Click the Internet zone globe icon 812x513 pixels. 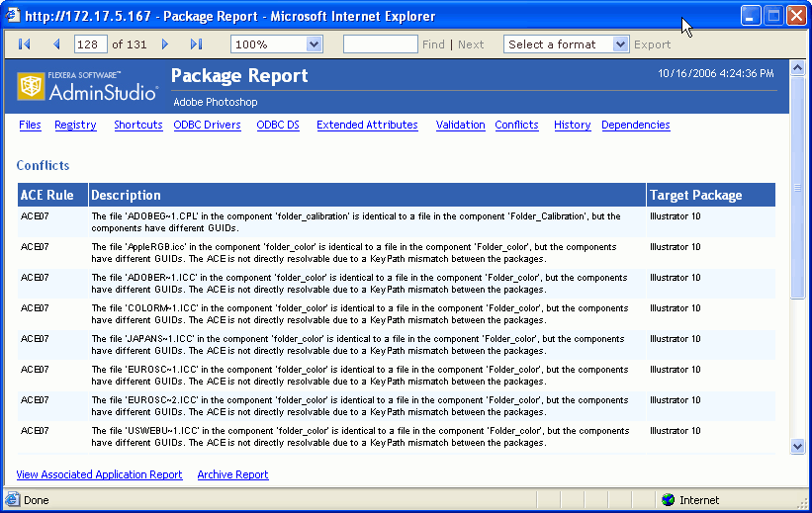(x=668, y=500)
